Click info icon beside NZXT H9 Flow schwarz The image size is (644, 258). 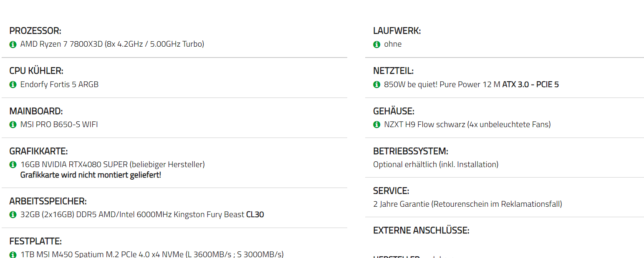pyautogui.click(x=377, y=124)
